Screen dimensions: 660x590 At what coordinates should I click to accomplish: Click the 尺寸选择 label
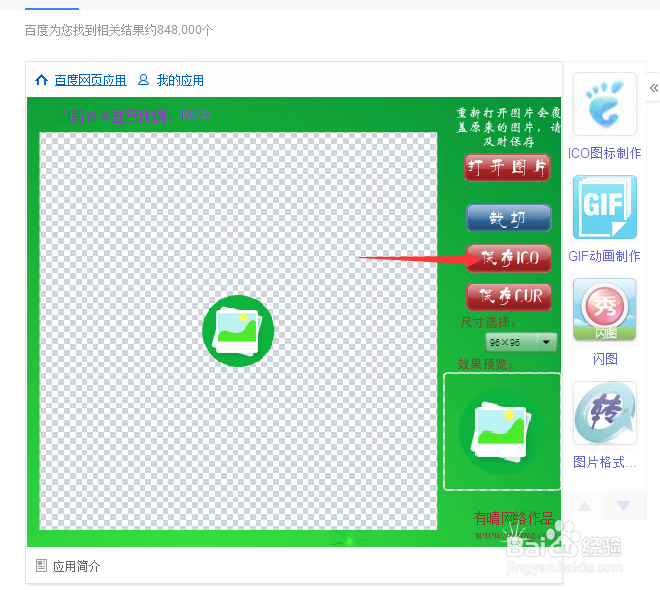click(x=488, y=322)
